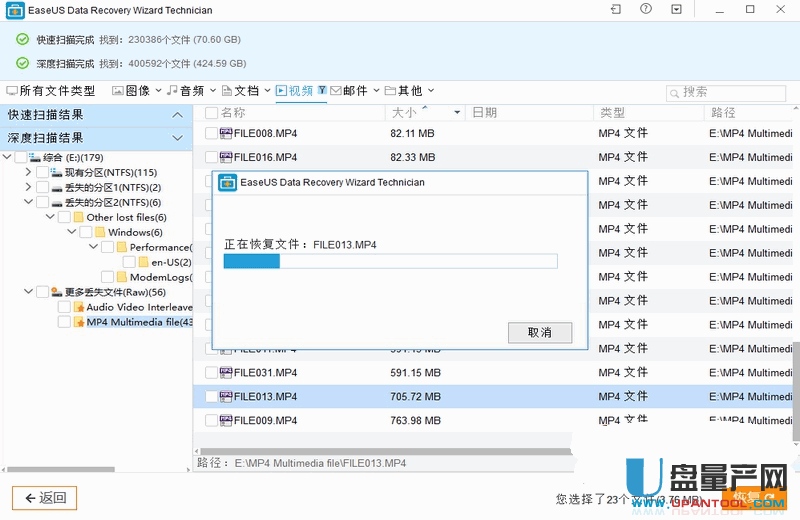Click the export arrow icon in title bar

click(x=615, y=9)
